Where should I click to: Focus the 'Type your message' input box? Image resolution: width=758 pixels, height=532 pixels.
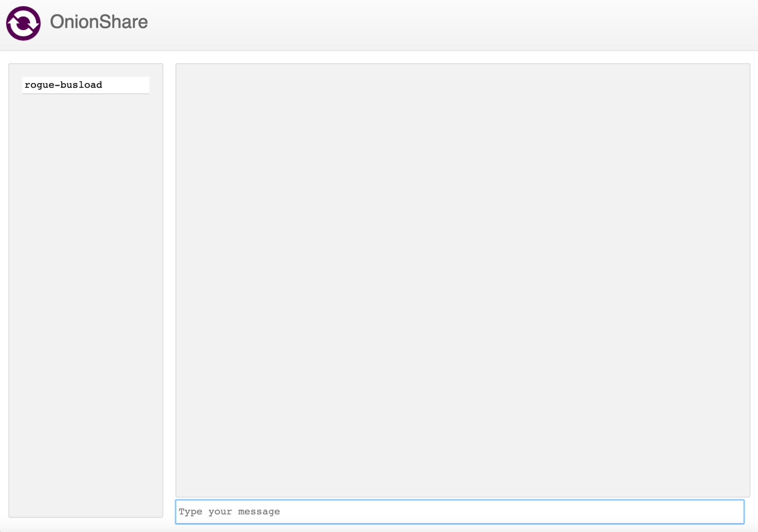click(x=460, y=512)
